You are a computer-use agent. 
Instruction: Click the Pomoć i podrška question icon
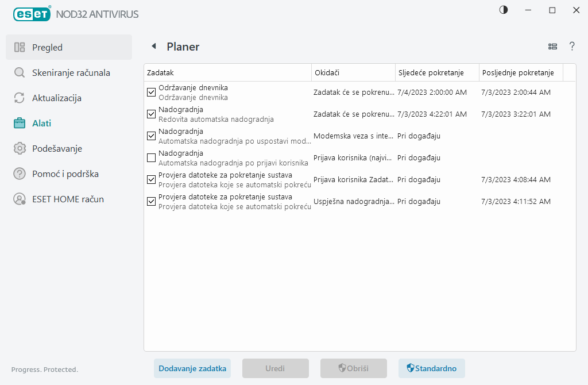pos(20,174)
